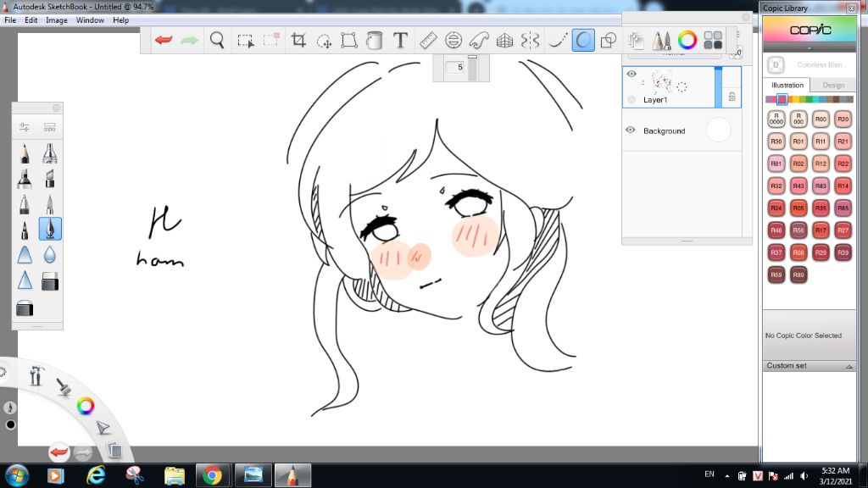Toggle the Colorless Blender in Copic Library
This screenshot has width=868, height=488.
776,64
